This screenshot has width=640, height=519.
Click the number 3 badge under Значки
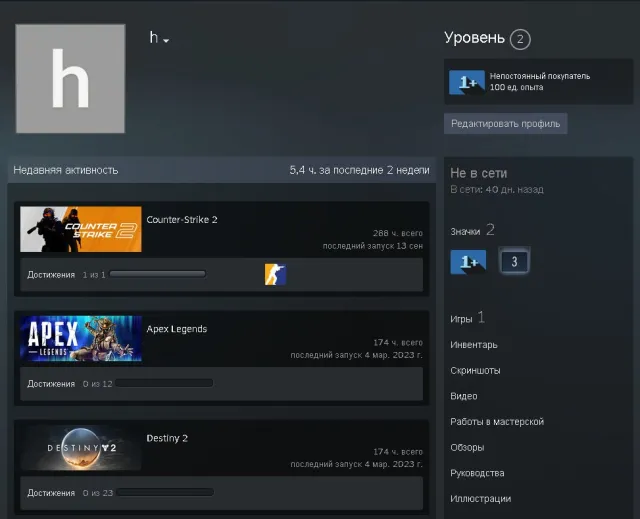point(514,262)
